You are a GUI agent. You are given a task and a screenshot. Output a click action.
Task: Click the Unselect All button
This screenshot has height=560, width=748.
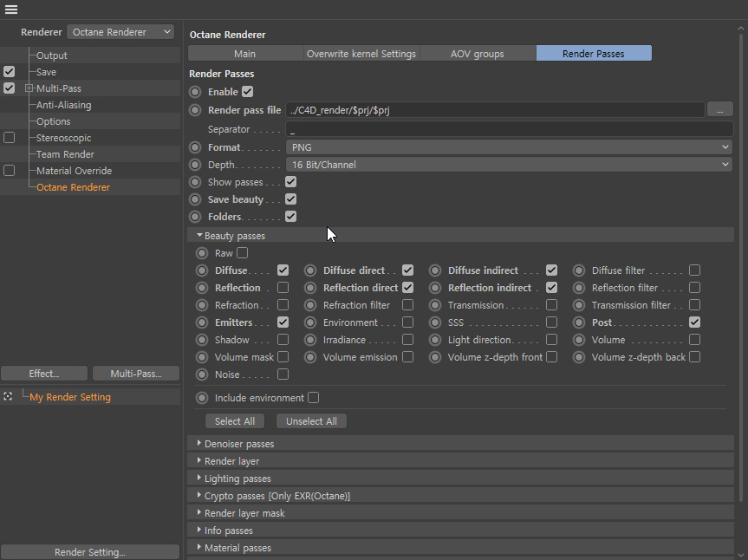[311, 421]
